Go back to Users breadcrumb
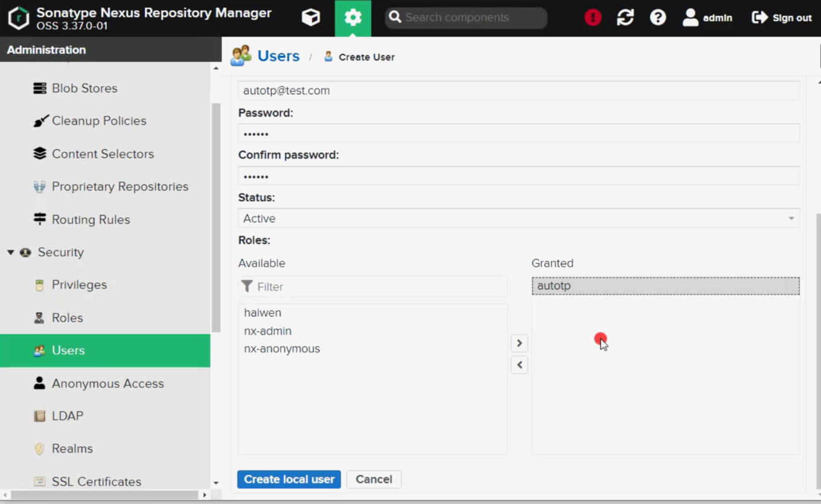The image size is (821, 504). click(x=278, y=56)
